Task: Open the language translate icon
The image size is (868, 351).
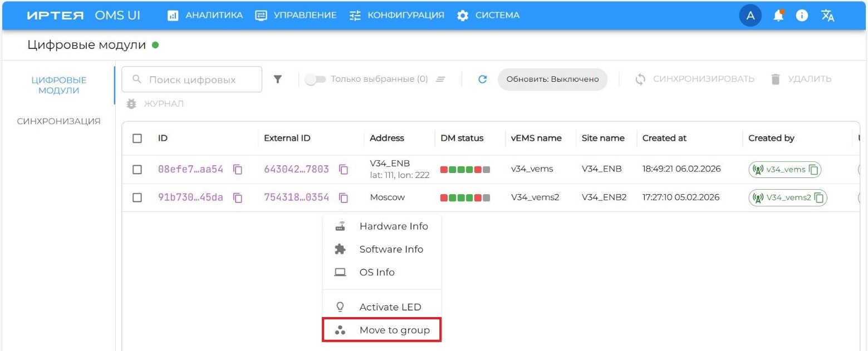Action: [x=828, y=16]
